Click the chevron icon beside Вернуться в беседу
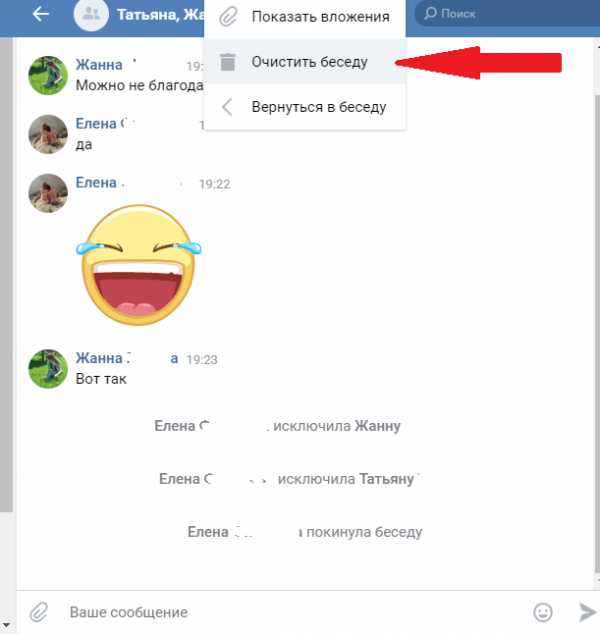This screenshot has width=600, height=634. pyautogui.click(x=227, y=107)
